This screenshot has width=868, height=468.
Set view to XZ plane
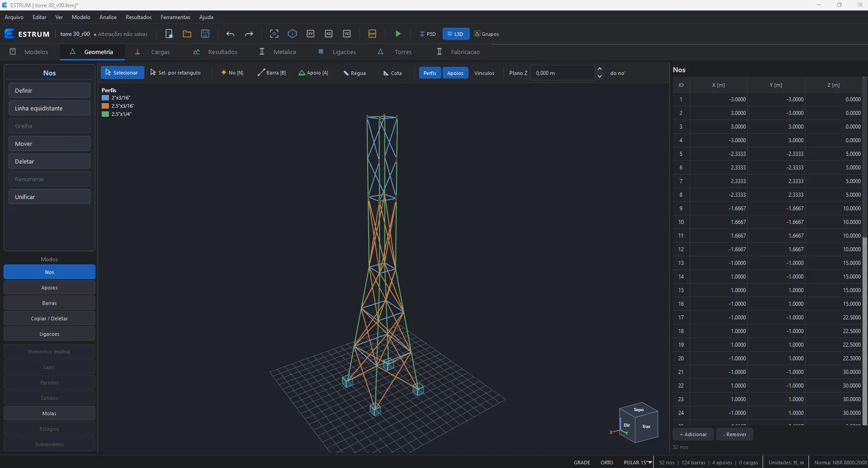tap(329, 34)
